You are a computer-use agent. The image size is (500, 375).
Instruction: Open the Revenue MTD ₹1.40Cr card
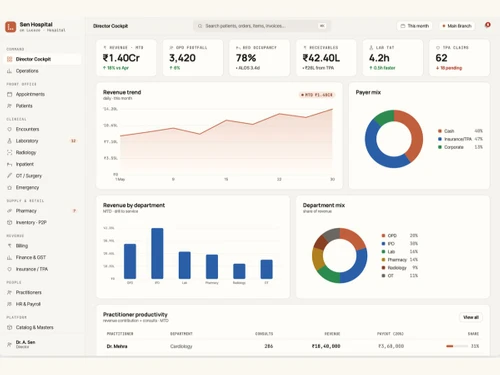pos(126,58)
